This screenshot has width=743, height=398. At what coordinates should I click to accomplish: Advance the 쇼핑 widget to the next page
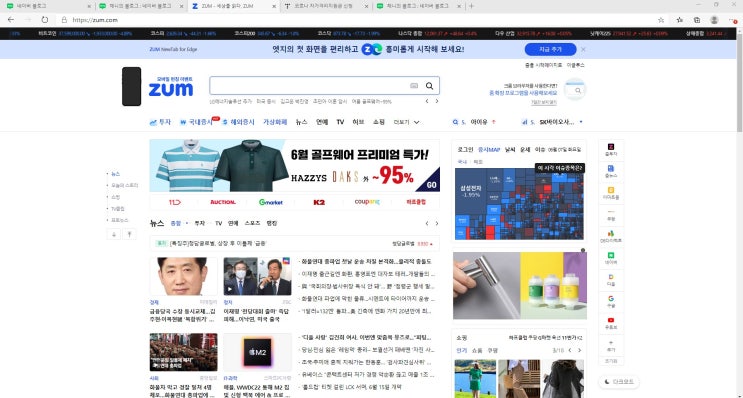(x=579, y=351)
